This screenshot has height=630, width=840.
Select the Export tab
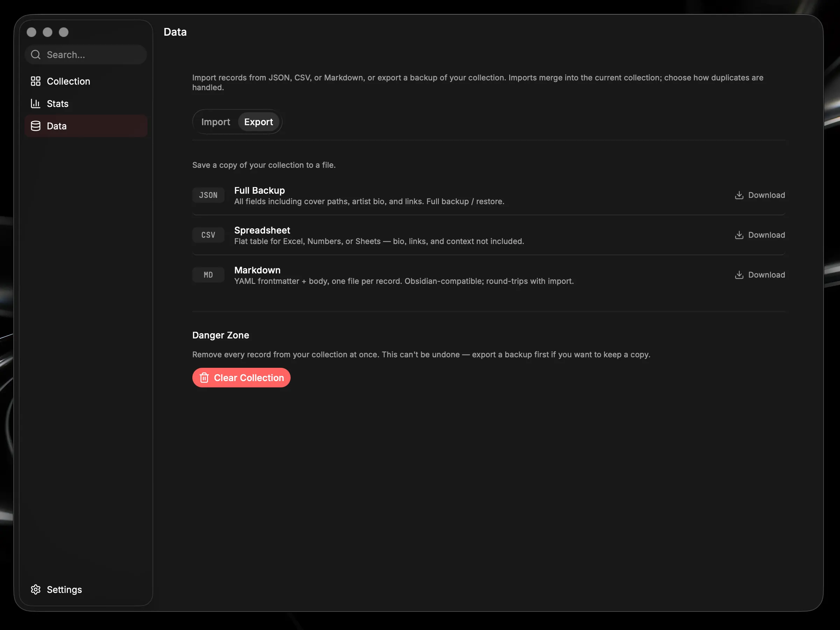tap(258, 122)
